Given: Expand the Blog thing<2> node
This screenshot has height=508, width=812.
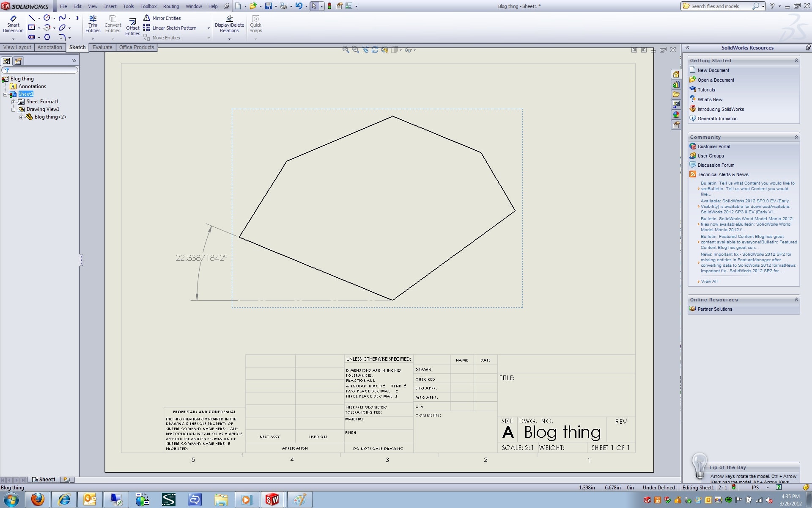Looking at the screenshot, I should [x=21, y=117].
